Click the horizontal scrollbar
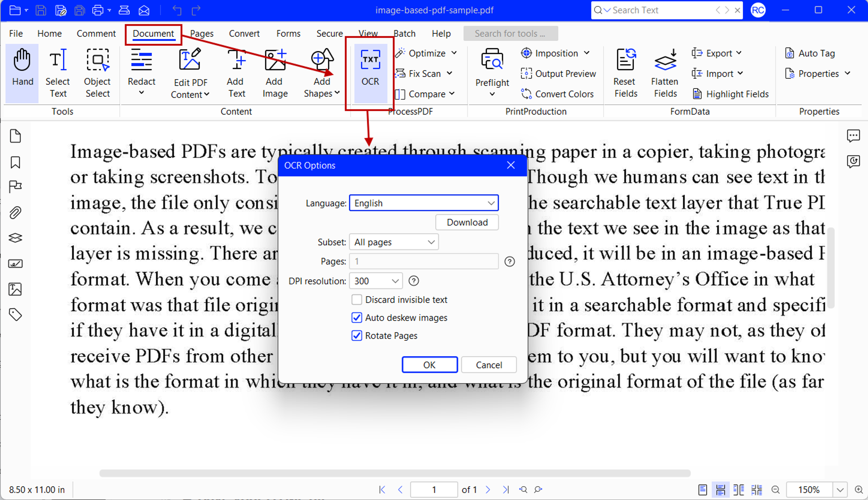Viewport: 868px width, 500px height. (395, 473)
